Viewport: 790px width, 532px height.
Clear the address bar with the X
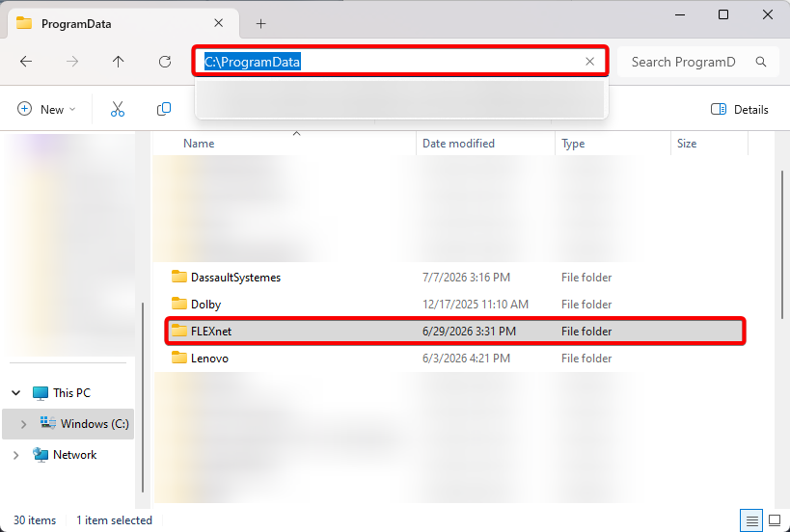(589, 62)
